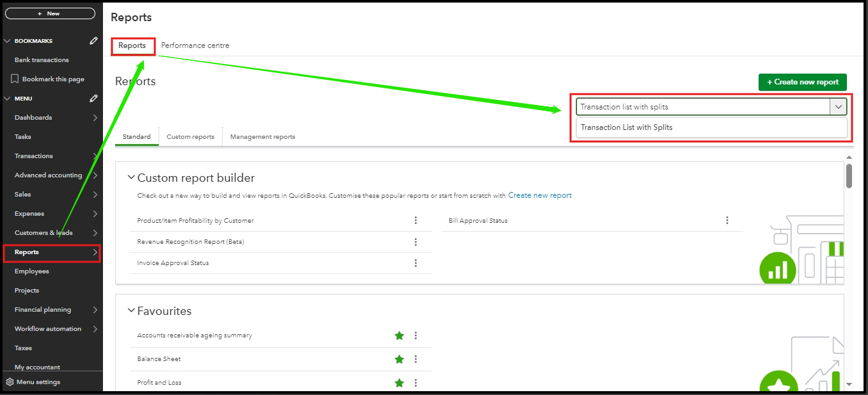868x395 pixels.
Task: Open options for Invoice Approval Status report
Action: click(416, 263)
